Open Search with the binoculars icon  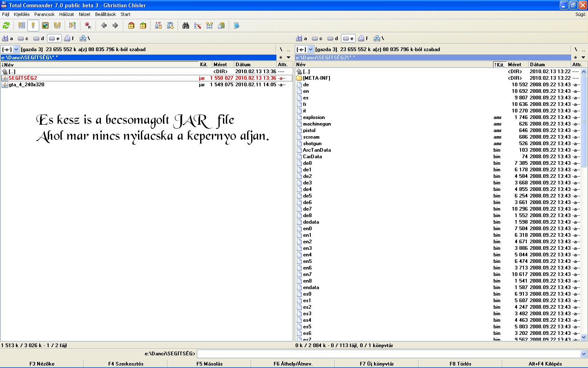(186, 26)
